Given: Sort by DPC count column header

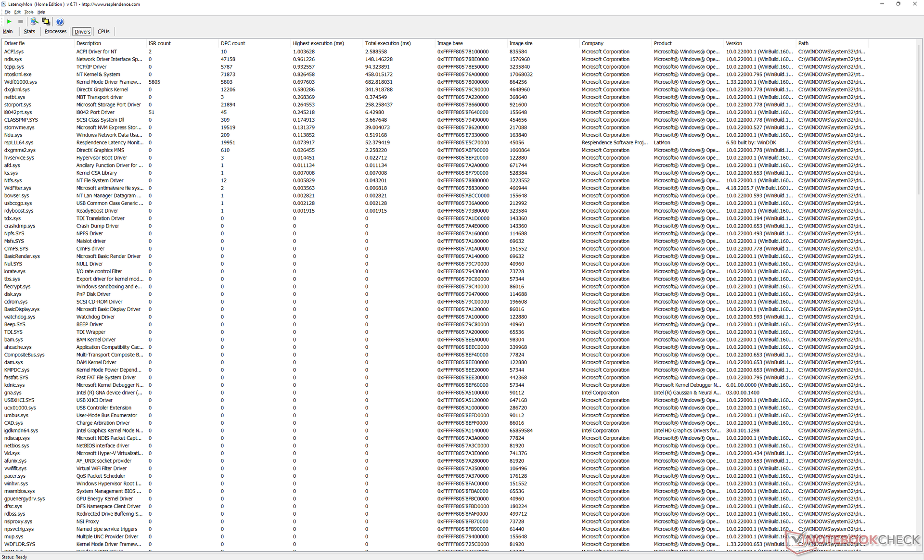Looking at the screenshot, I should pos(233,43).
